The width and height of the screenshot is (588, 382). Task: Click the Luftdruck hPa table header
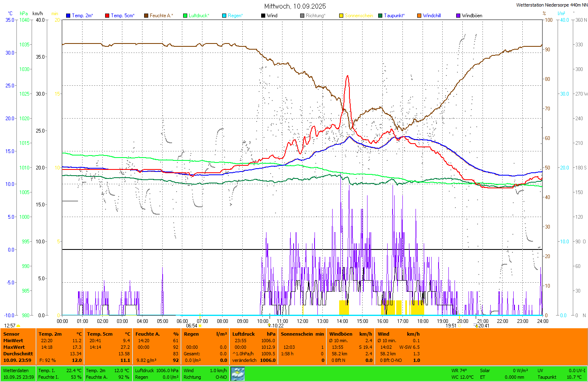pyautogui.click(x=253, y=334)
